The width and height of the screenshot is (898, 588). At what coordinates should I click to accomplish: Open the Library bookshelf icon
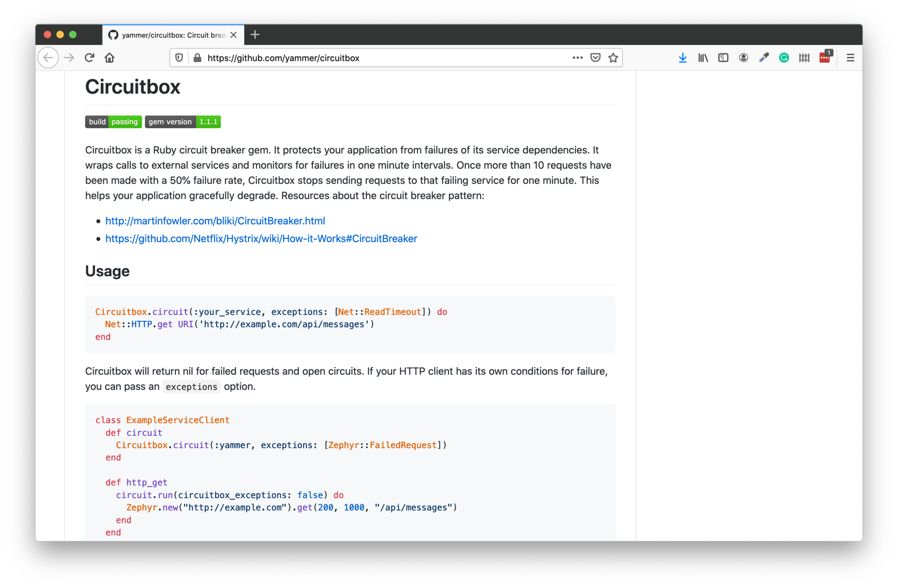(x=703, y=57)
